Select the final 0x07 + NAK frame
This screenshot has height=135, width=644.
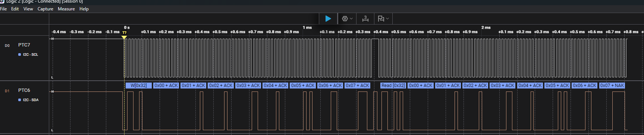tap(612, 86)
